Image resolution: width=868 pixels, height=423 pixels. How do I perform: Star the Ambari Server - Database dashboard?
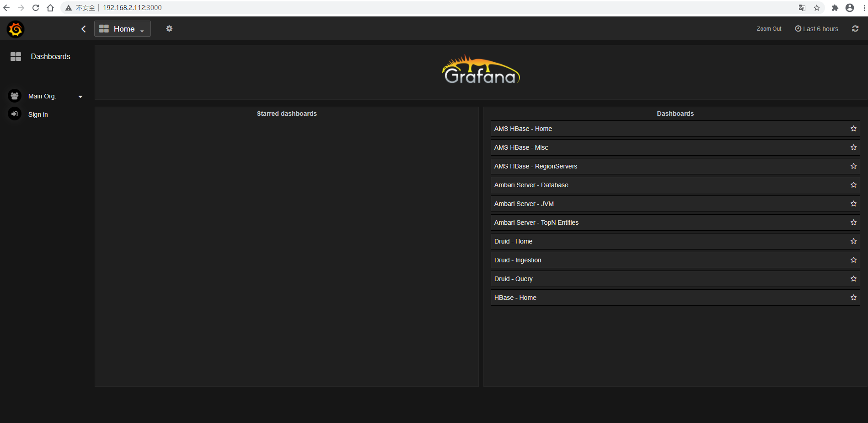click(x=853, y=185)
